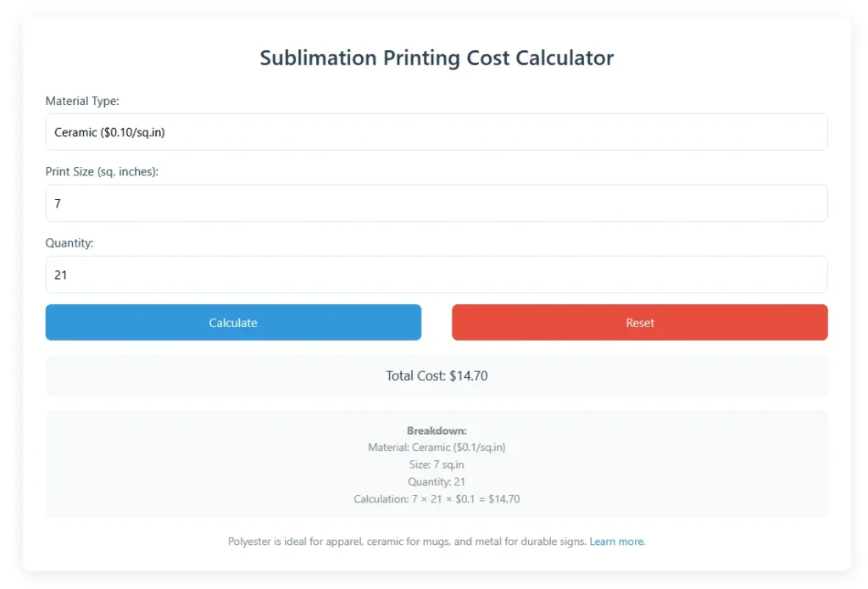Click the $14.70 result in Calculation line
The height and width of the screenshot is (589, 868).
(504, 499)
